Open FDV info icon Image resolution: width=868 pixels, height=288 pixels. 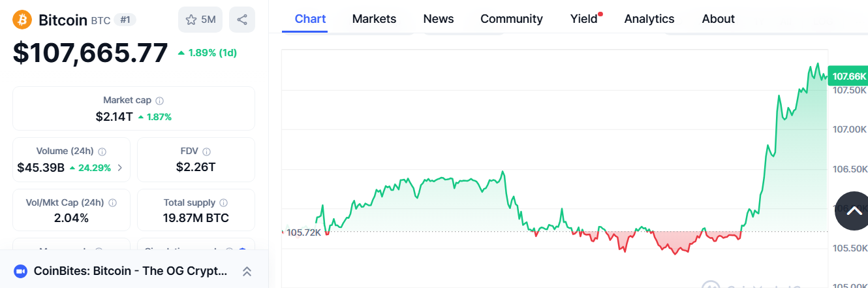pos(206,152)
